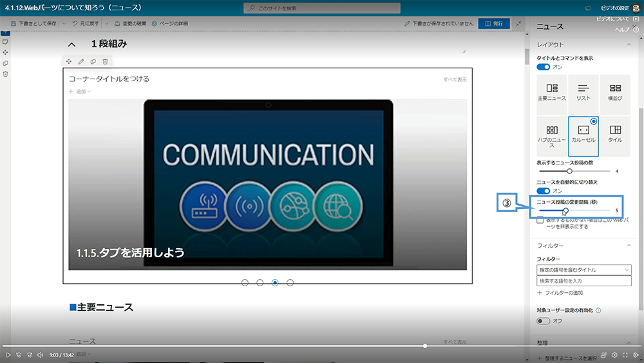Click すべて表示 link in carousel web part
644x363 pixels.
tap(455, 80)
